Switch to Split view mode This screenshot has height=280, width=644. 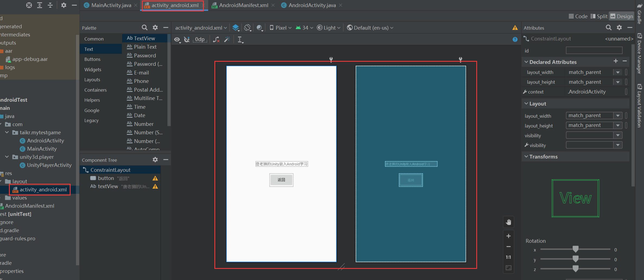[x=599, y=16]
